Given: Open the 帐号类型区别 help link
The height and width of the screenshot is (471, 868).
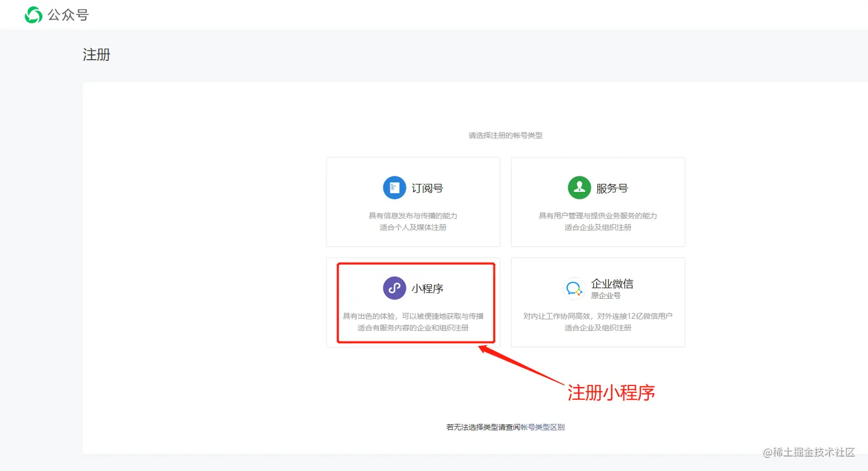Looking at the screenshot, I should (x=542, y=427).
